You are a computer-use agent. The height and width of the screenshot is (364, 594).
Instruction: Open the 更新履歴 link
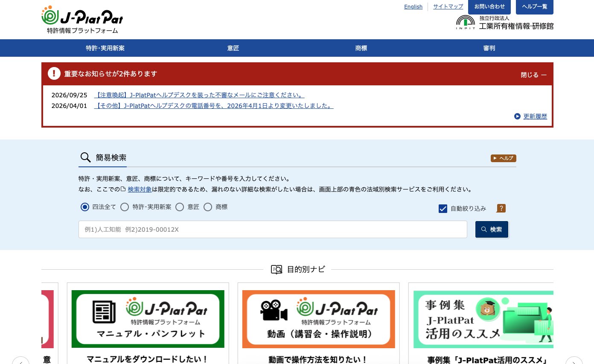[535, 116]
